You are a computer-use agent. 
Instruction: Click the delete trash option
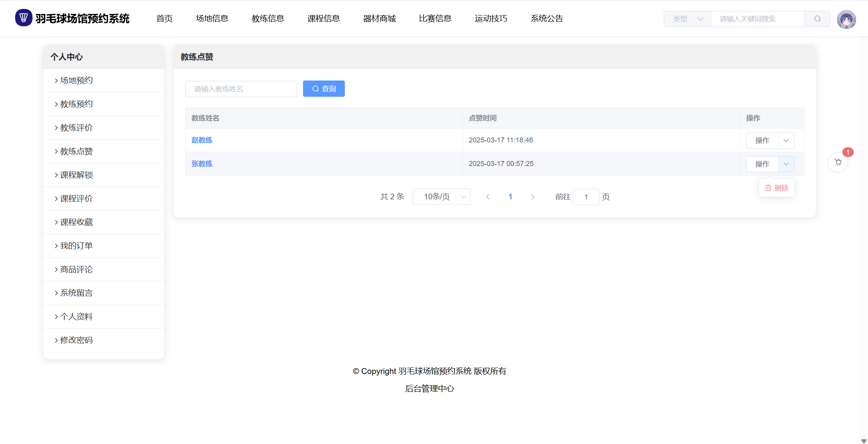click(x=777, y=188)
